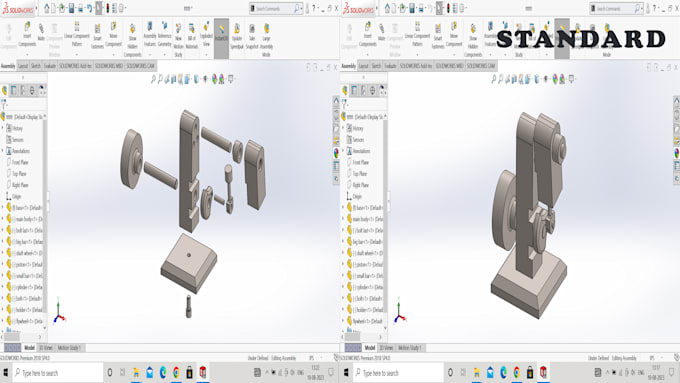Click Take Snapshot in the exploded-view window
Image resolution: width=680 pixels, height=383 pixels.
point(252,36)
